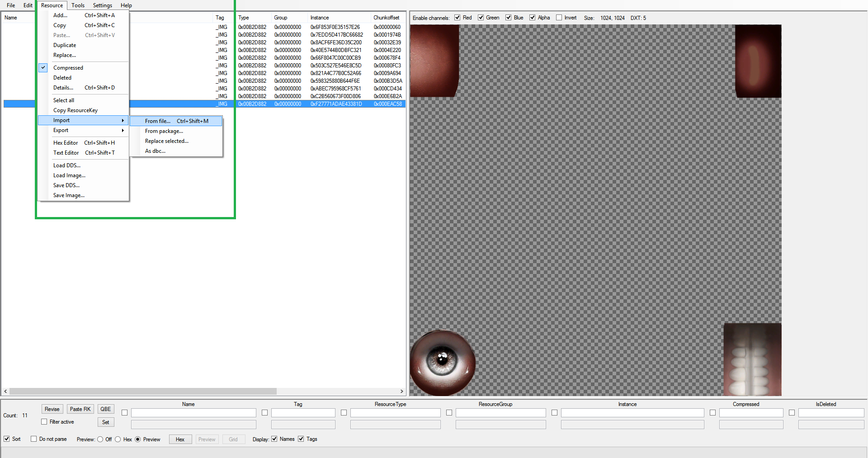This screenshot has height=458, width=868.
Task: Click the Revise button
Action: [52, 409]
